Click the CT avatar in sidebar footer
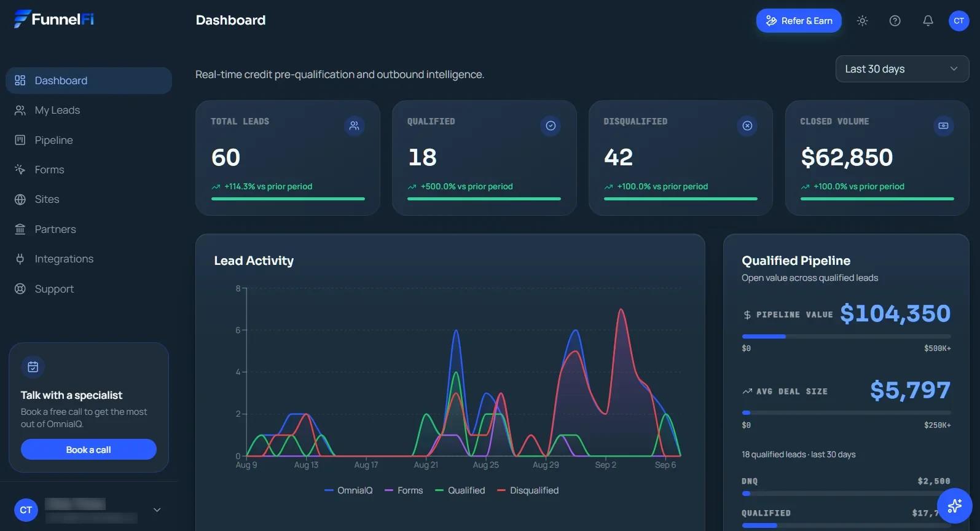The width and height of the screenshot is (980, 531). point(26,510)
